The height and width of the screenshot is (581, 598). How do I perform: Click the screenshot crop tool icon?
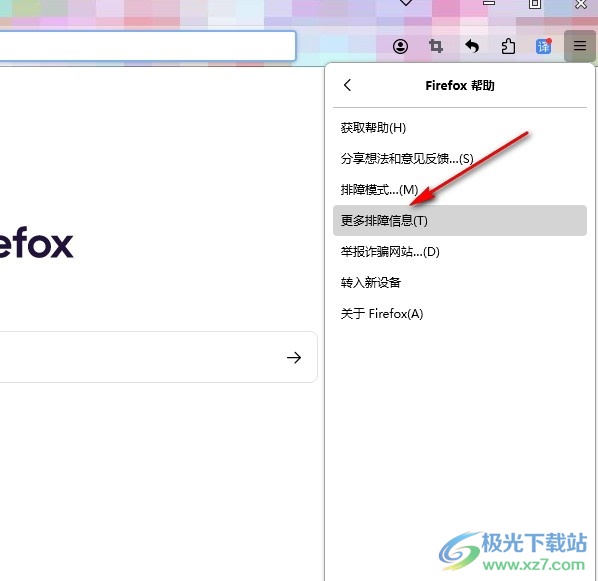[x=436, y=47]
